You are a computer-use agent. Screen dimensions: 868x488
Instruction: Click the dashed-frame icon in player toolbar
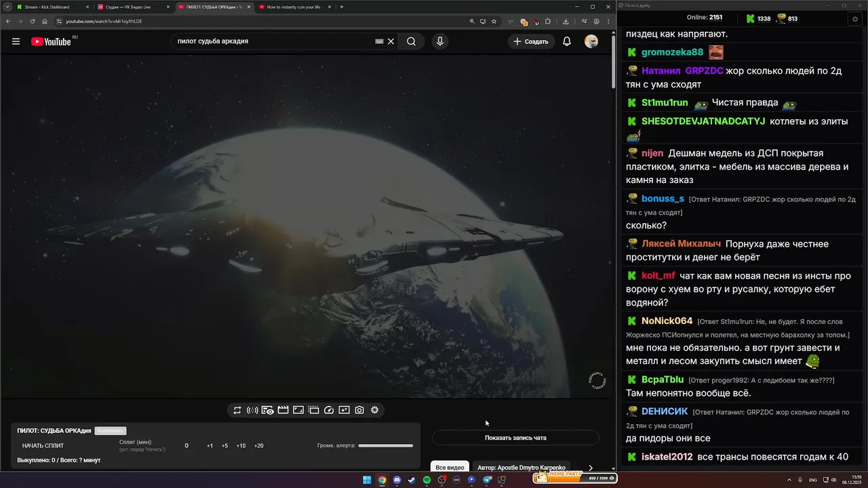click(313, 410)
